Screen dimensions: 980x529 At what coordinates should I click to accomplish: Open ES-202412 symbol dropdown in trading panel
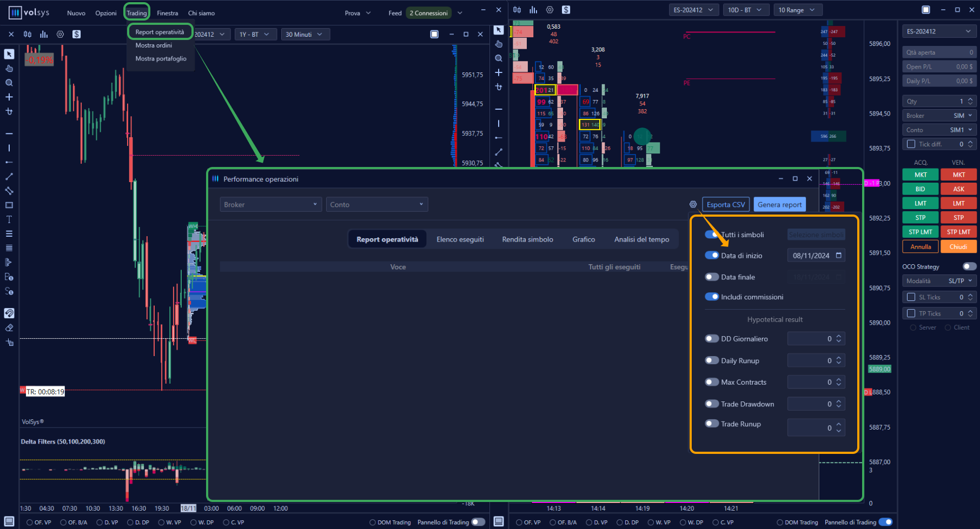pyautogui.click(x=939, y=31)
